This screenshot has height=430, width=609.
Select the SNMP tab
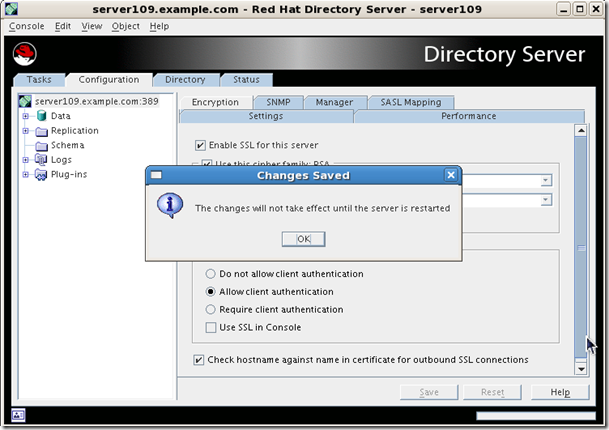[x=278, y=102]
